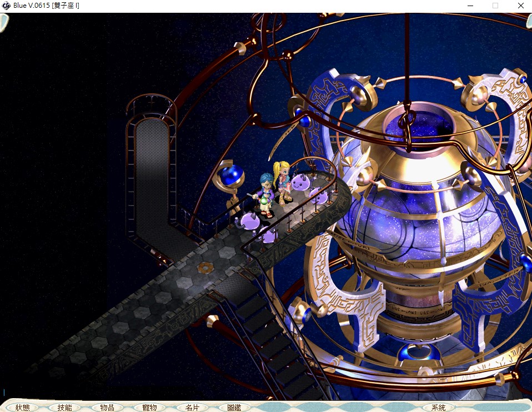532x412 pixels.
Task: Click the hexagonal emblem floor tile
Action: (x=204, y=268)
